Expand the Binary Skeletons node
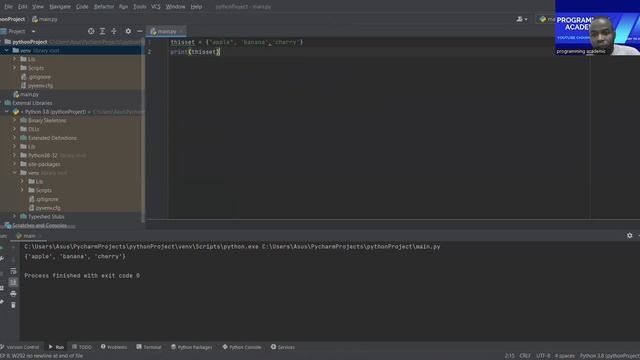 click(15, 120)
